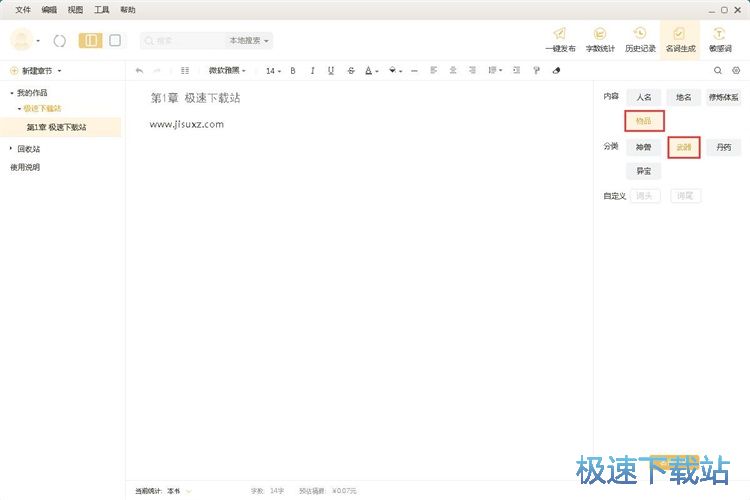Viewport: 750px width, 500px height.
Task: Click the eraser clear-format icon
Action: pyautogui.click(x=556, y=70)
